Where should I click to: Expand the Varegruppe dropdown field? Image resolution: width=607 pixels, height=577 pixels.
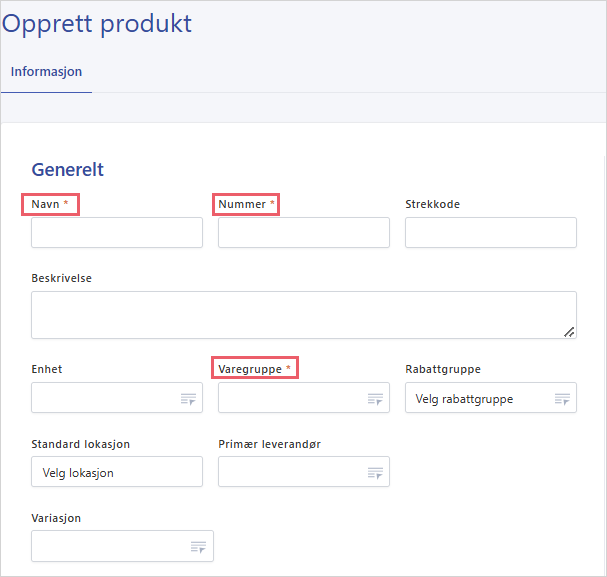point(292,398)
